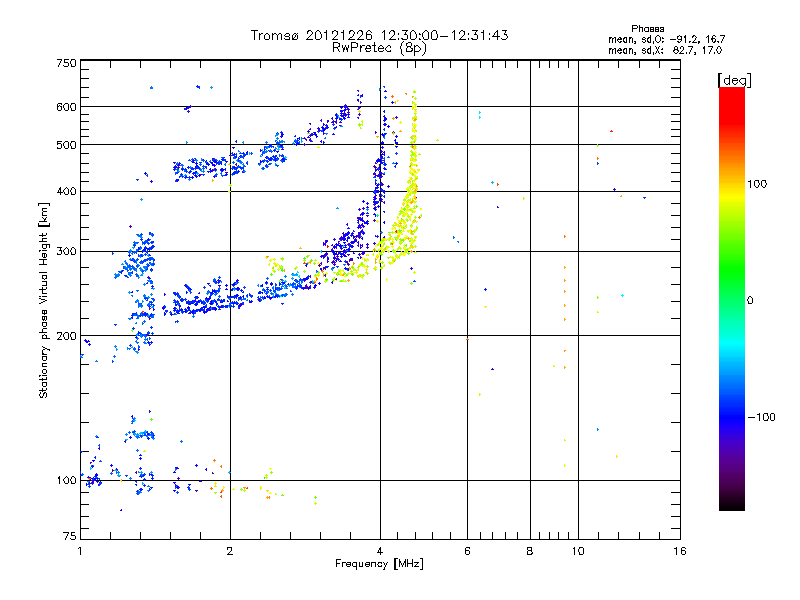The height and width of the screenshot is (600, 800).
Task: Click the y-axis '400' tick label
Action: 67,191
